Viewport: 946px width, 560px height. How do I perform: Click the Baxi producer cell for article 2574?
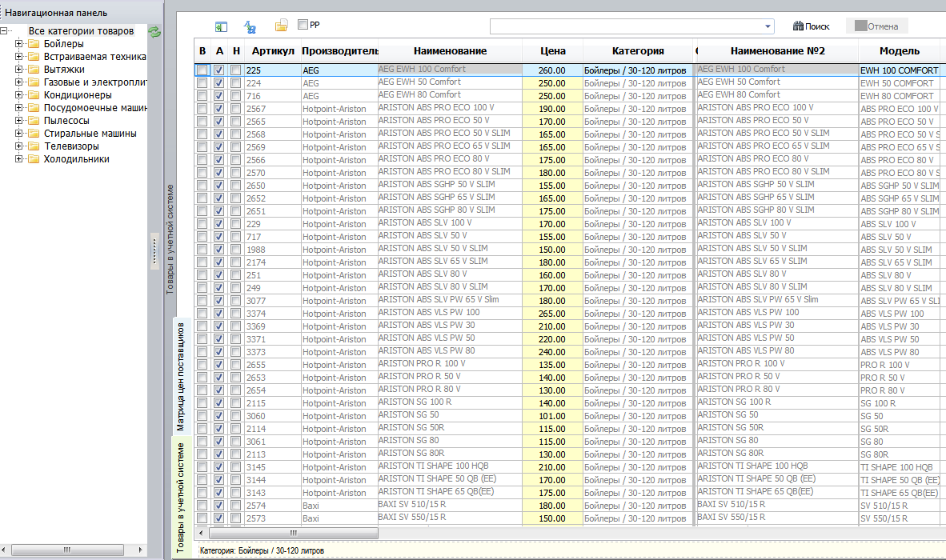pyautogui.click(x=339, y=505)
